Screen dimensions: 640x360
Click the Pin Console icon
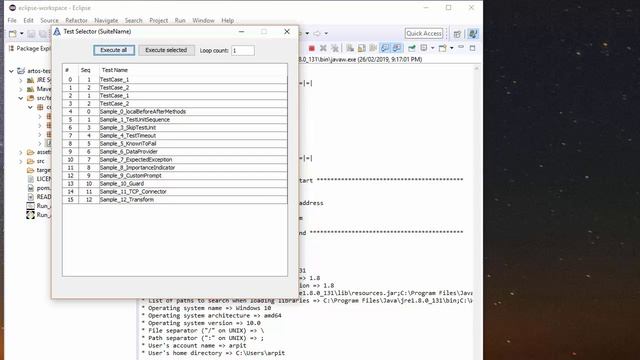tap(411, 48)
